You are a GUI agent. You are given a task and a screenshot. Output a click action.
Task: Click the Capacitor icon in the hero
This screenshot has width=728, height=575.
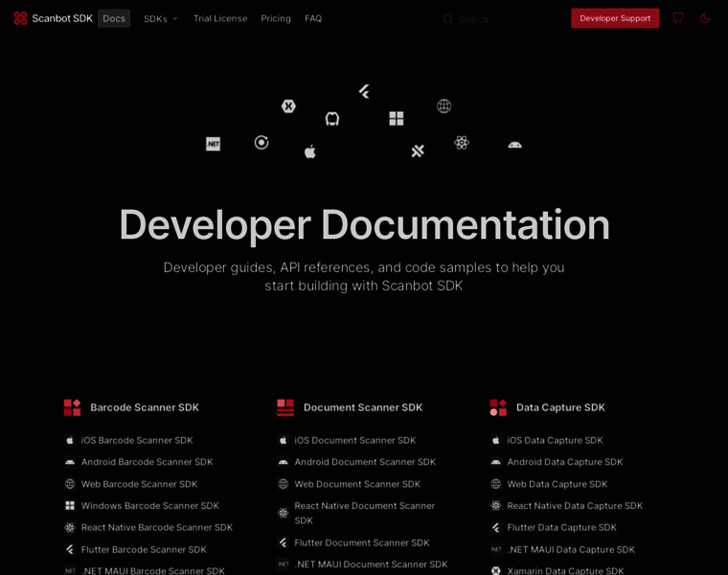pyautogui.click(x=418, y=151)
